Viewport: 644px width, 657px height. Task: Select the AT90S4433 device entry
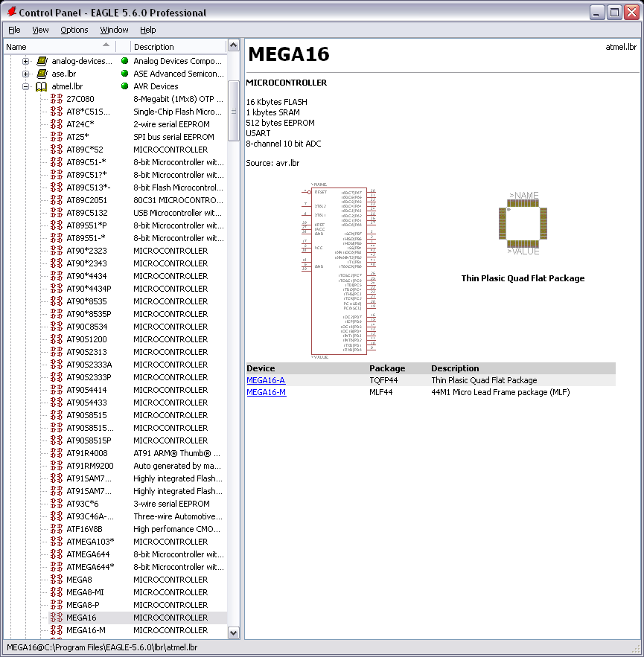click(86, 403)
